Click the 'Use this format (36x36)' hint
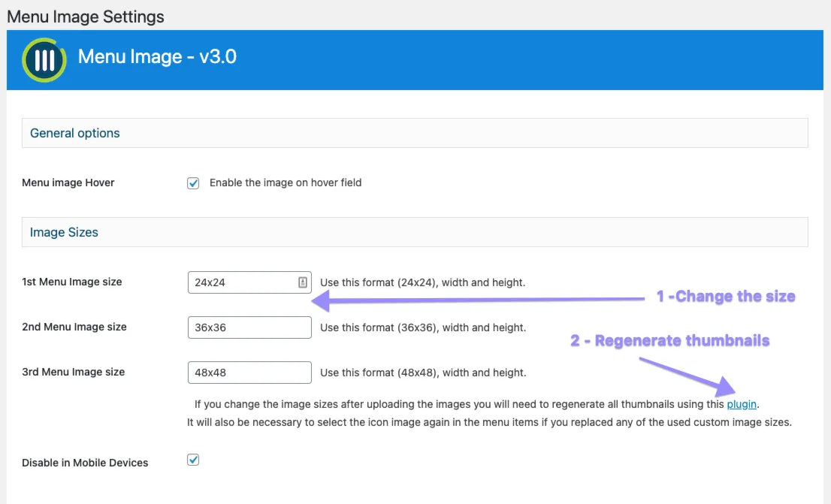Screen dimensions: 831x504 (423, 327)
